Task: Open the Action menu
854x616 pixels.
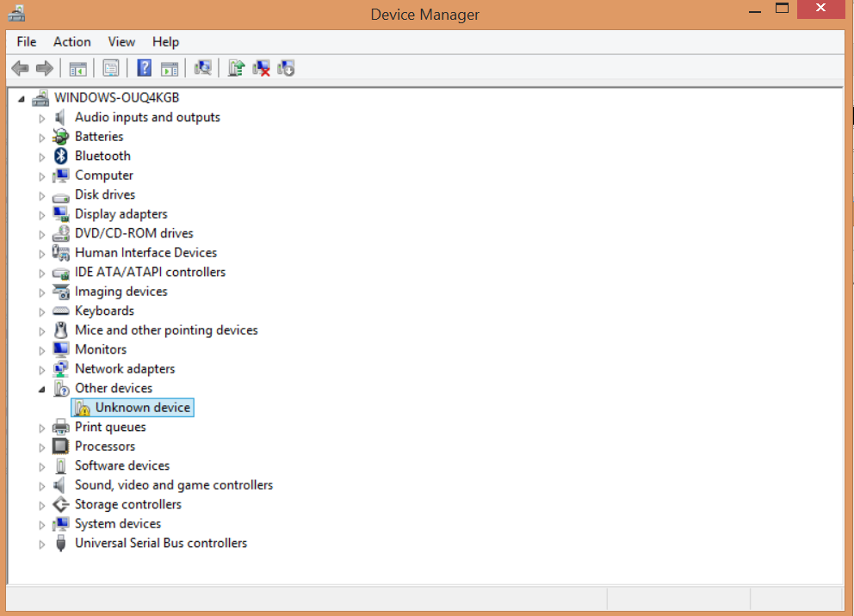Action: (x=72, y=42)
